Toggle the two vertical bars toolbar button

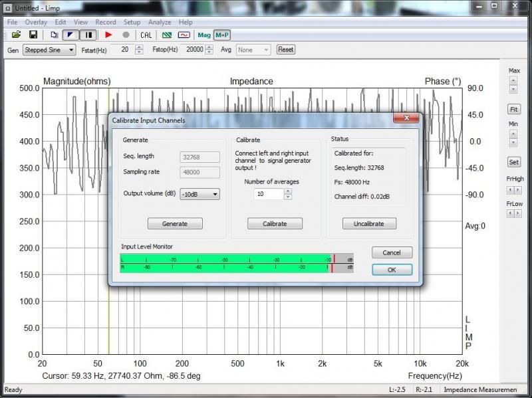tap(88, 35)
